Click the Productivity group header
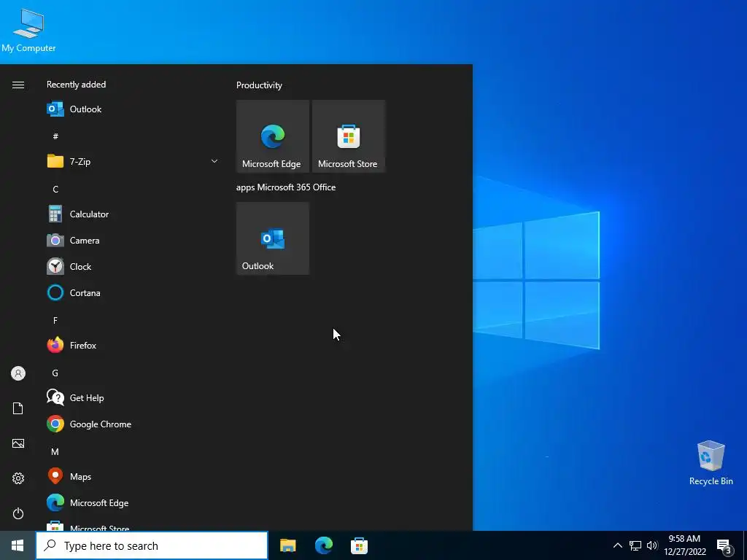747x560 pixels. click(x=259, y=85)
